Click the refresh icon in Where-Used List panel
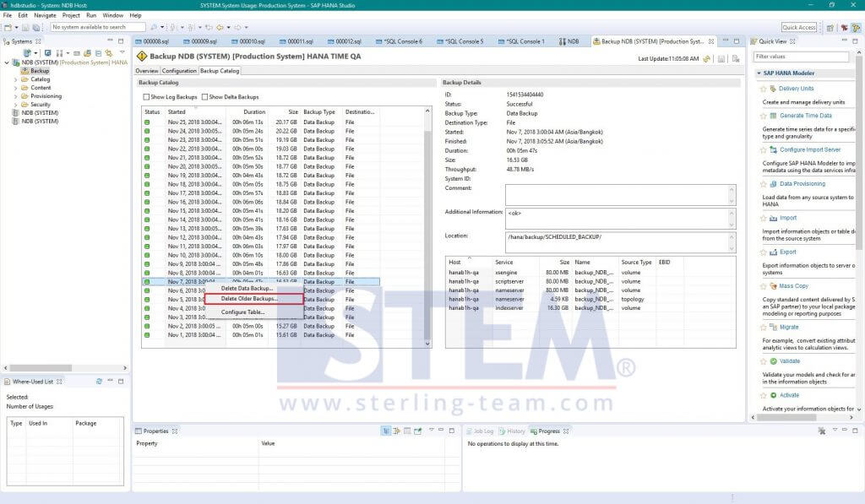 pos(99,382)
